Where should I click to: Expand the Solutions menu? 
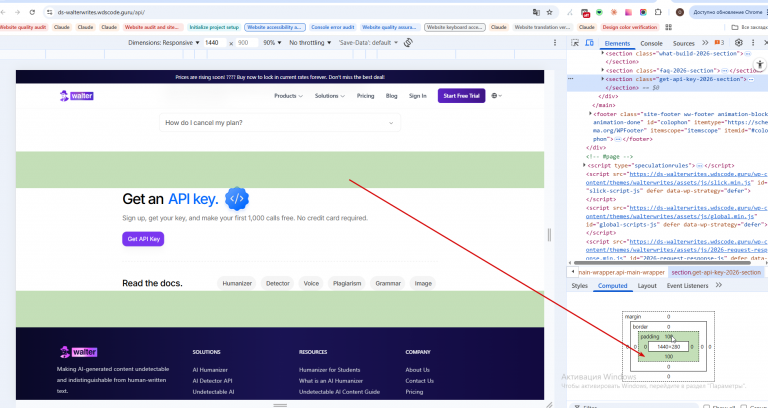click(x=330, y=96)
